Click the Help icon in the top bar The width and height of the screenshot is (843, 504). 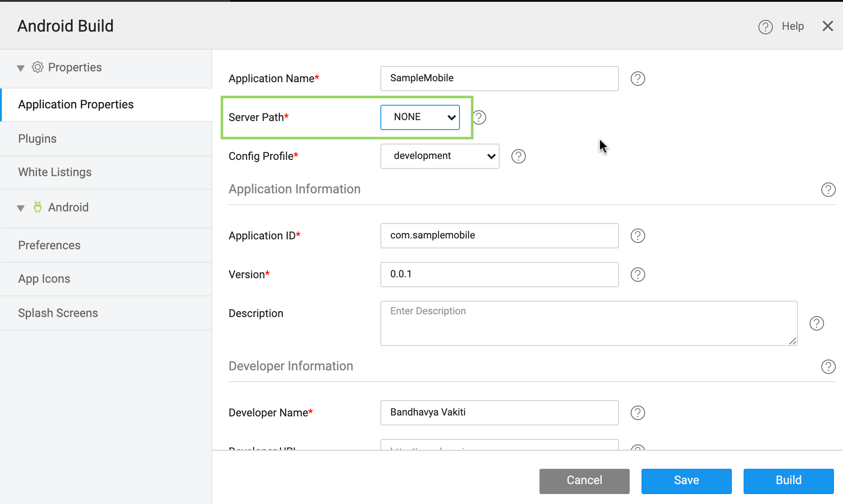765,26
